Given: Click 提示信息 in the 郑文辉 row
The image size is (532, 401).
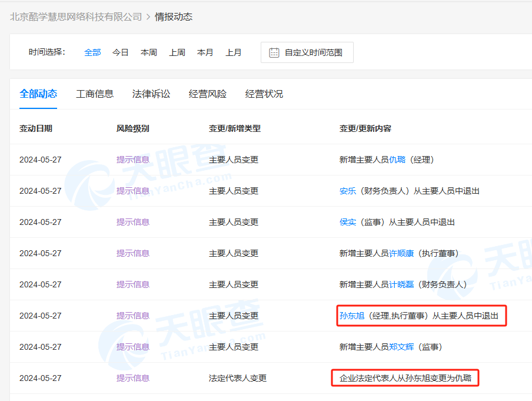Looking at the screenshot, I should click(x=133, y=347).
